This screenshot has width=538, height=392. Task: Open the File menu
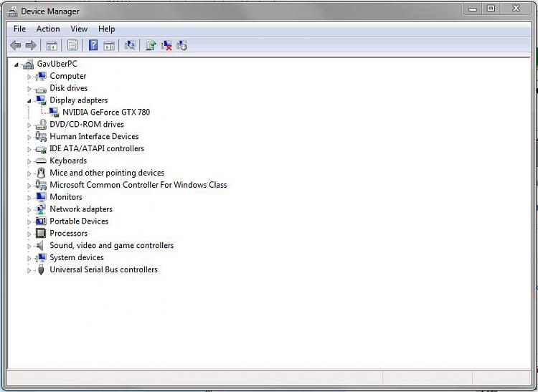pos(19,29)
